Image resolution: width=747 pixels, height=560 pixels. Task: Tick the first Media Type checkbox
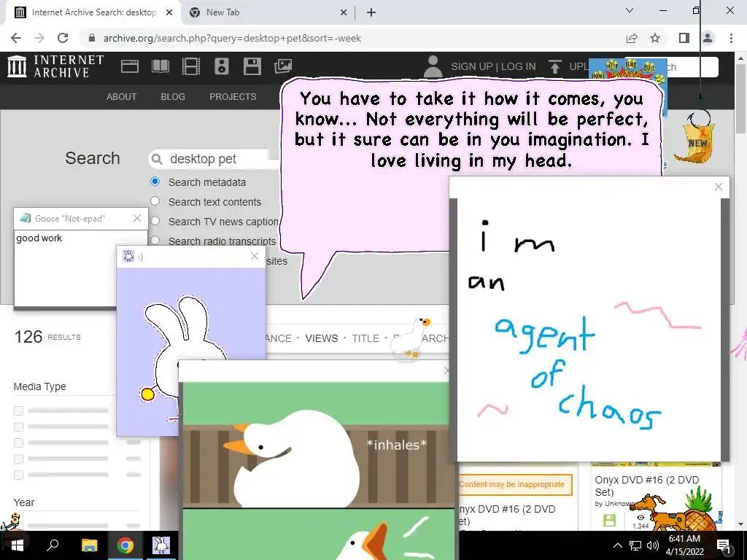pos(18,411)
